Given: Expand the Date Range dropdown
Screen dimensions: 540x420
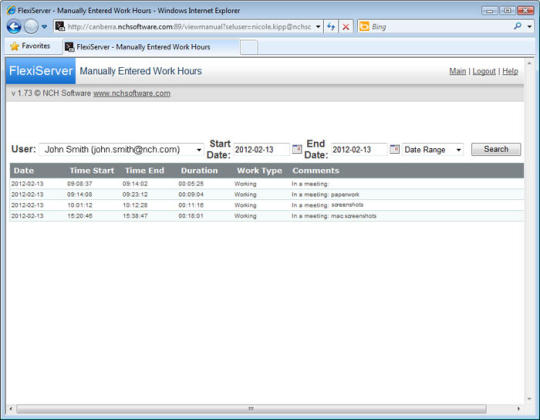Looking at the screenshot, I should [x=433, y=149].
